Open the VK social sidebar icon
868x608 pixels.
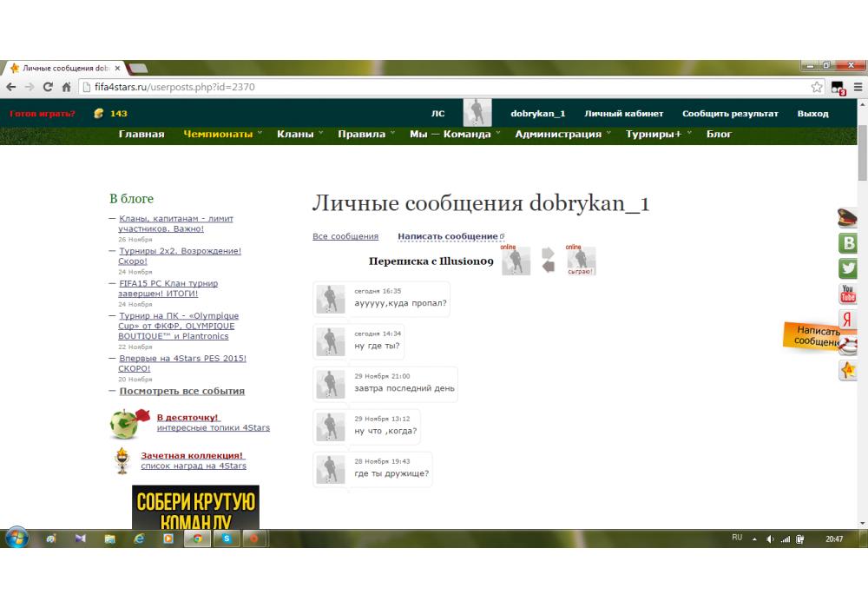point(847,243)
